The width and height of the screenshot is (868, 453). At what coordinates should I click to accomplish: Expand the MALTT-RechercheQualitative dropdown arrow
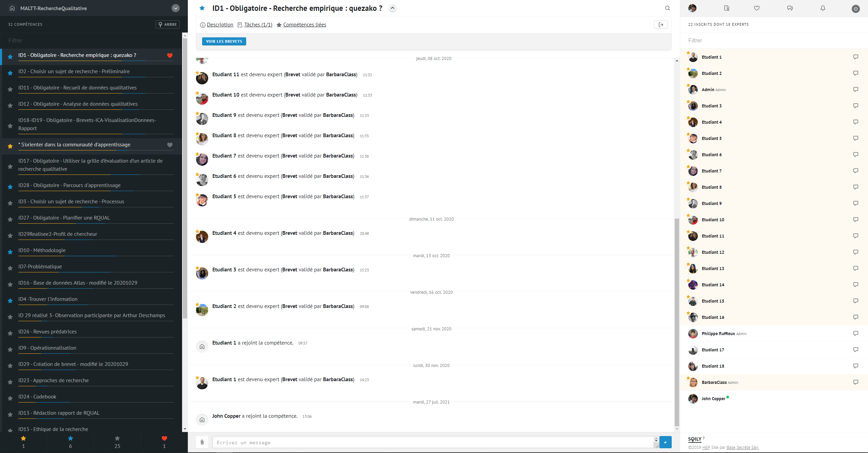[x=175, y=8]
